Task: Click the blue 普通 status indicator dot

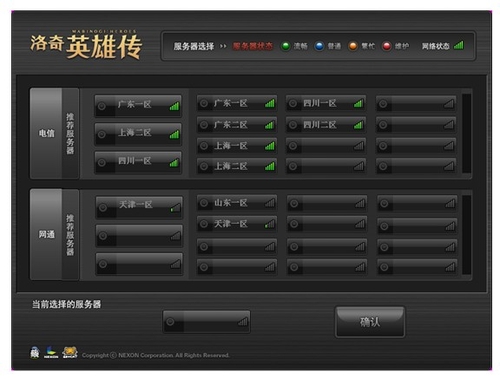Action: (x=319, y=46)
